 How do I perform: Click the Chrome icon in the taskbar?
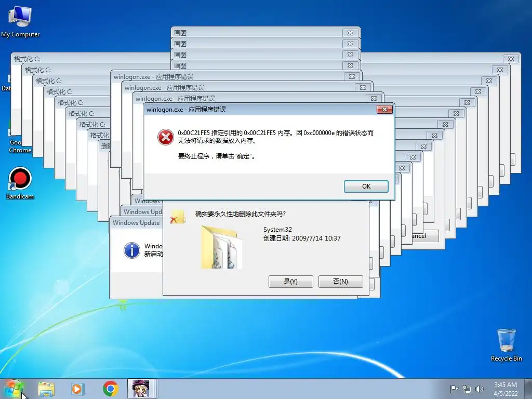click(110, 389)
